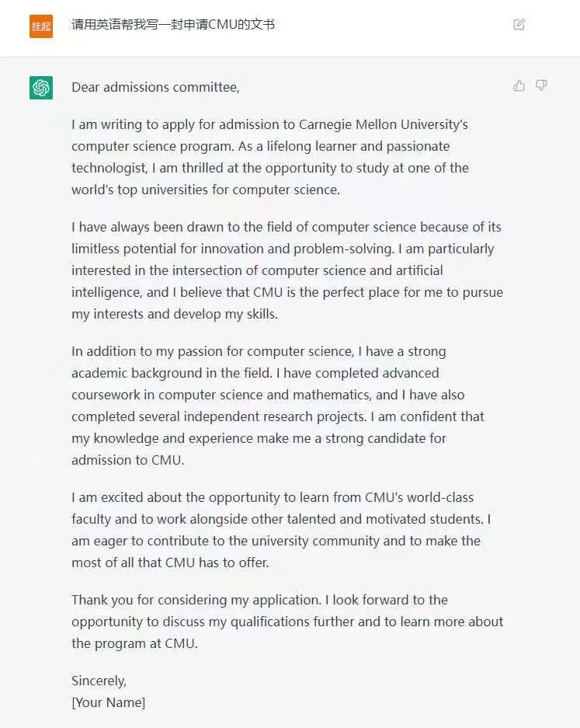Click the edit message pencil icon

[x=519, y=25]
